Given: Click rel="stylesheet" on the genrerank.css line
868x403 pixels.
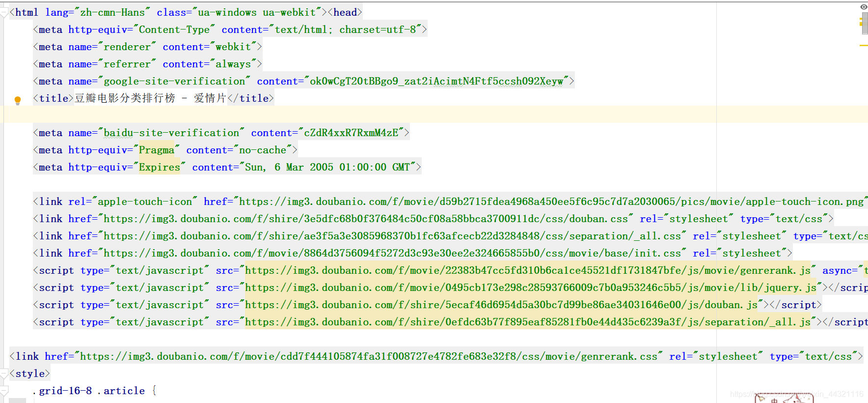Looking at the screenshot, I should pyautogui.click(x=716, y=356).
